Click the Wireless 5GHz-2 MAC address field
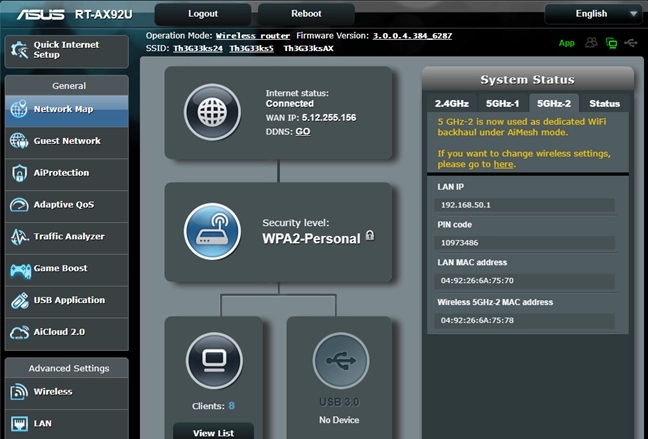The width and height of the screenshot is (648, 439). [x=525, y=320]
